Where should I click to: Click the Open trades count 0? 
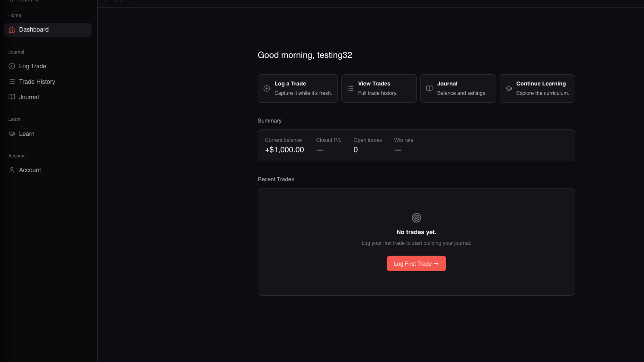pyautogui.click(x=356, y=150)
